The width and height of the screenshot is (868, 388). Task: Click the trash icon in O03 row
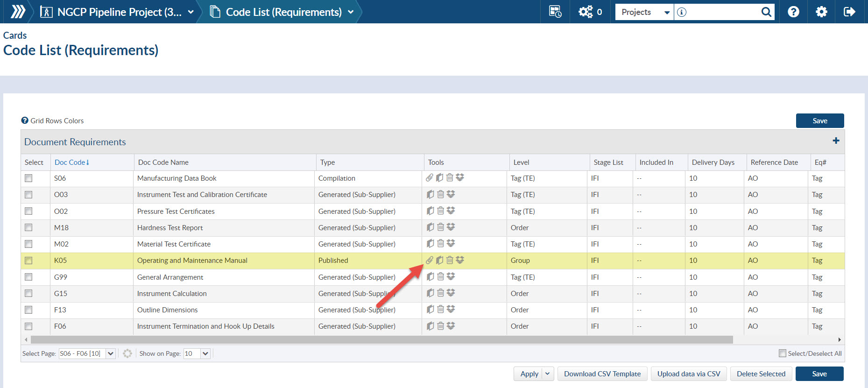pos(440,194)
